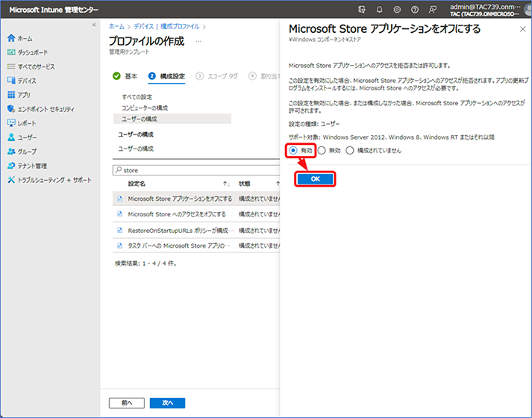Open Tenant administration
532x418 pixels.
[x=27, y=166]
